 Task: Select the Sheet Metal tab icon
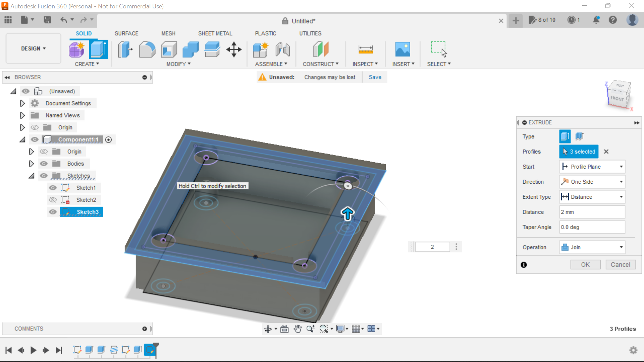pyautogui.click(x=215, y=33)
